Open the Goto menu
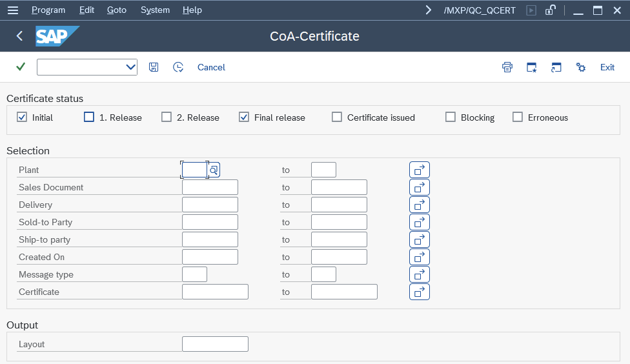The height and width of the screenshot is (364, 630). (x=117, y=10)
